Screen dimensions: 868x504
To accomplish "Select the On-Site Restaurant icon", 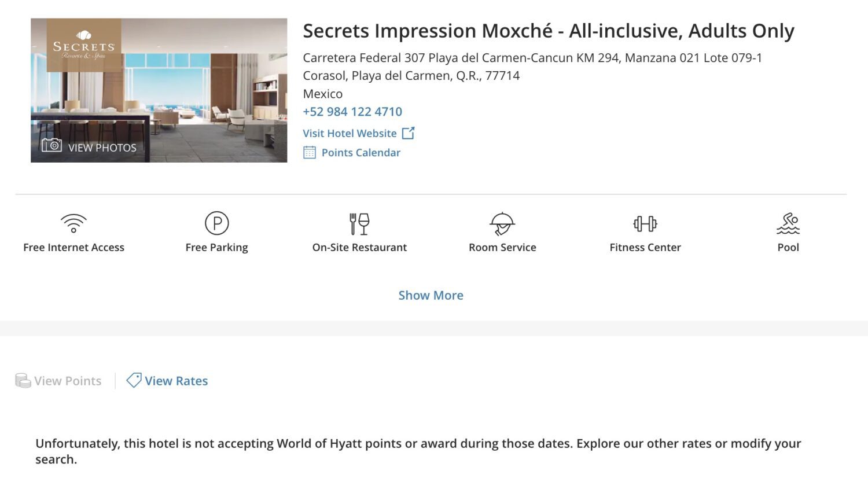I will coord(360,223).
